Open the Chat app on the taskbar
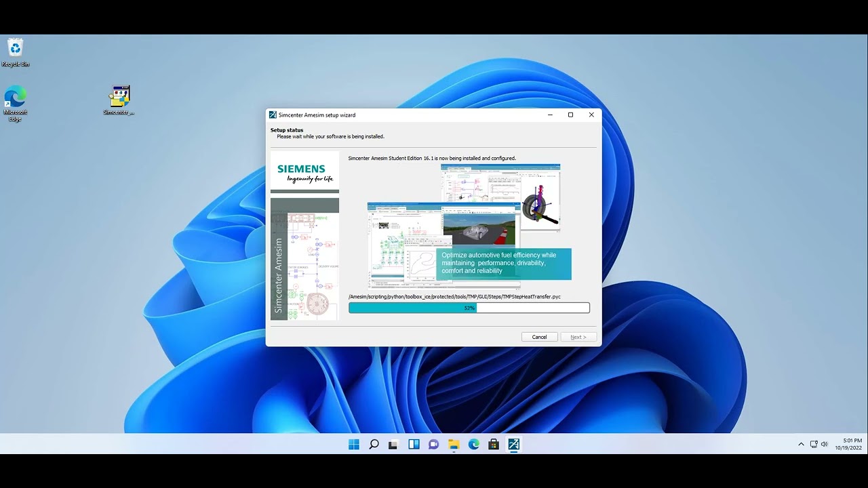 click(433, 445)
